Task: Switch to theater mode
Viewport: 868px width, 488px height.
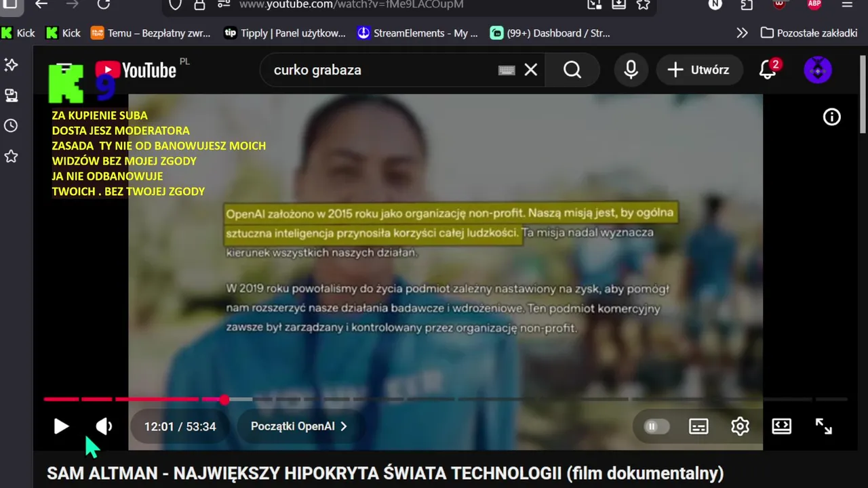Action: click(782, 426)
